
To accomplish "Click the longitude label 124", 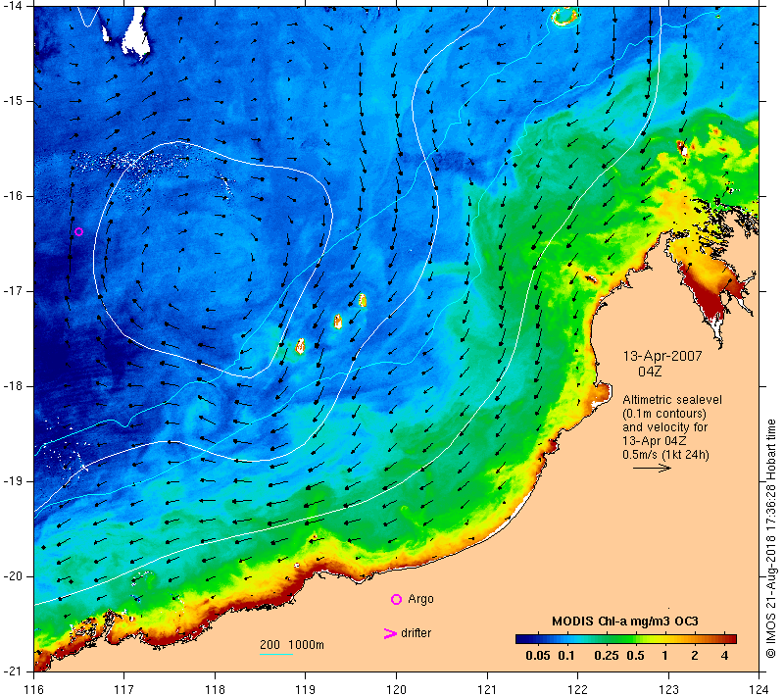I will click(759, 689).
